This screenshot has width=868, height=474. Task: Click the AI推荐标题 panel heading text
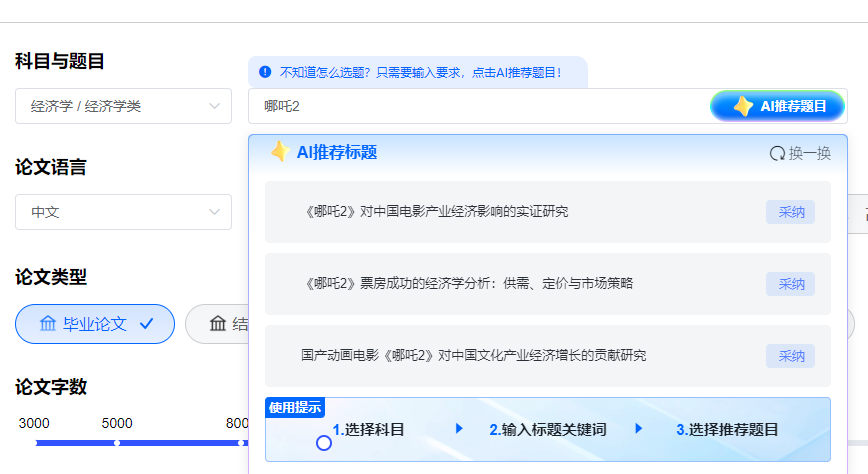[337, 152]
